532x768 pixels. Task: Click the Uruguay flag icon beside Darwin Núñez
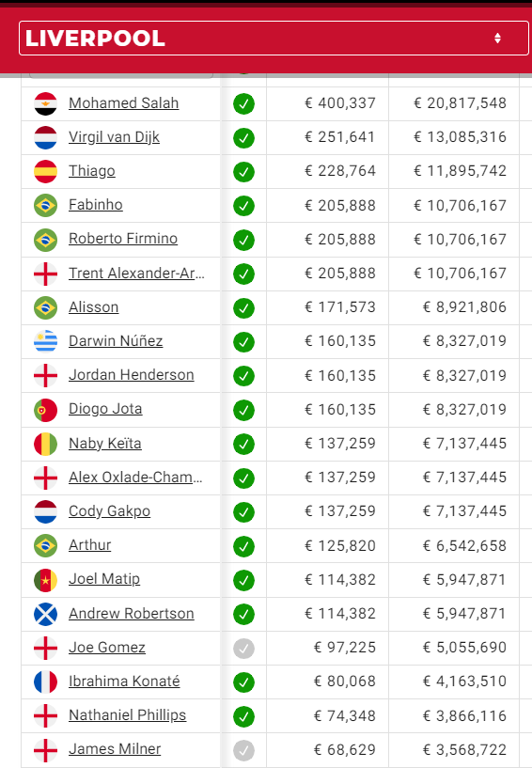pyautogui.click(x=45, y=341)
